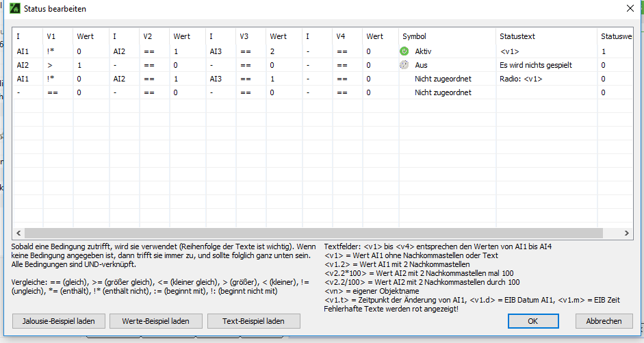Click the horizontal scrollbar thumb
Image resolution: width=644 pixels, height=343 pixels.
click(x=313, y=233)
